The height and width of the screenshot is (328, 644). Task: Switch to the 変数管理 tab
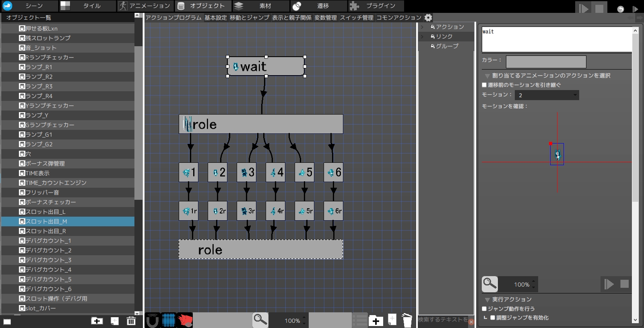(x=325, y=18)
